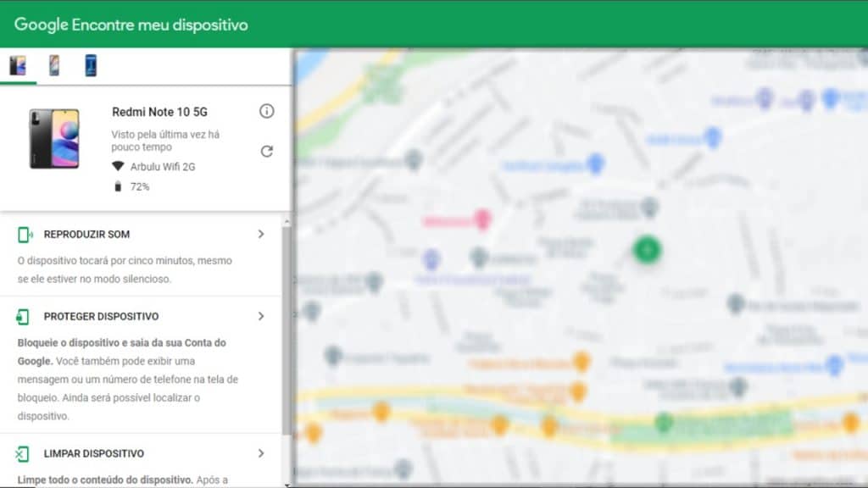The image size is (868, 488).
Task: Select the first device tab (Redmi Note 10 5G)
Action: tap(18, 66)
